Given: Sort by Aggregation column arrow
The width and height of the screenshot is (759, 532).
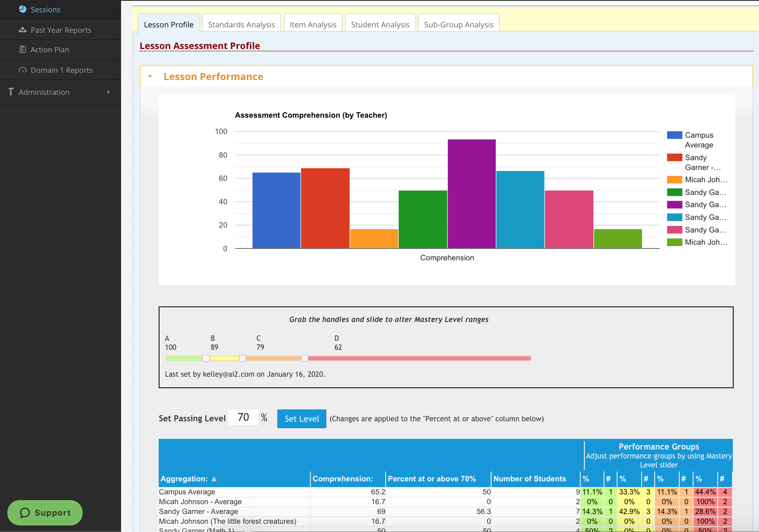Looking at the screenshot, I should point(214,478).
